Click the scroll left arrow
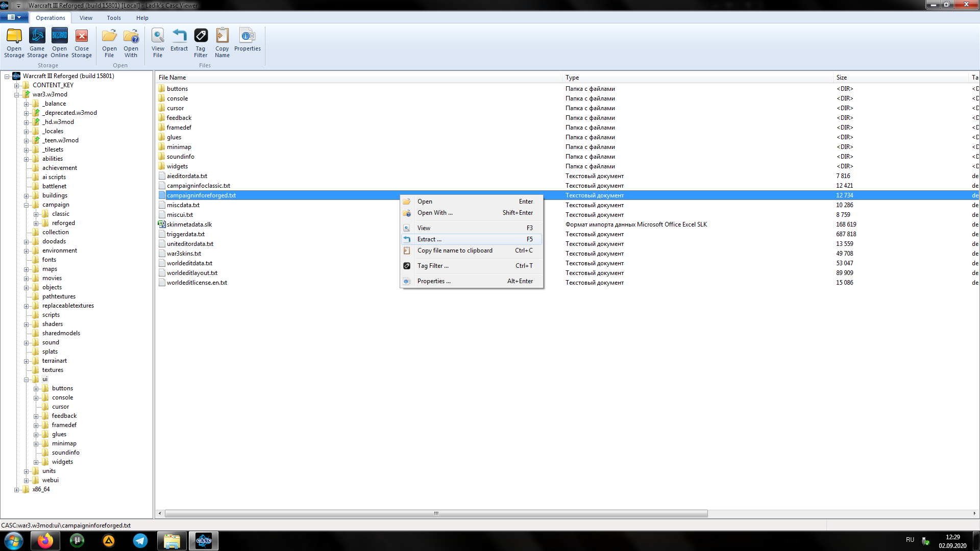The image size is (980, 551). (160, 513)
